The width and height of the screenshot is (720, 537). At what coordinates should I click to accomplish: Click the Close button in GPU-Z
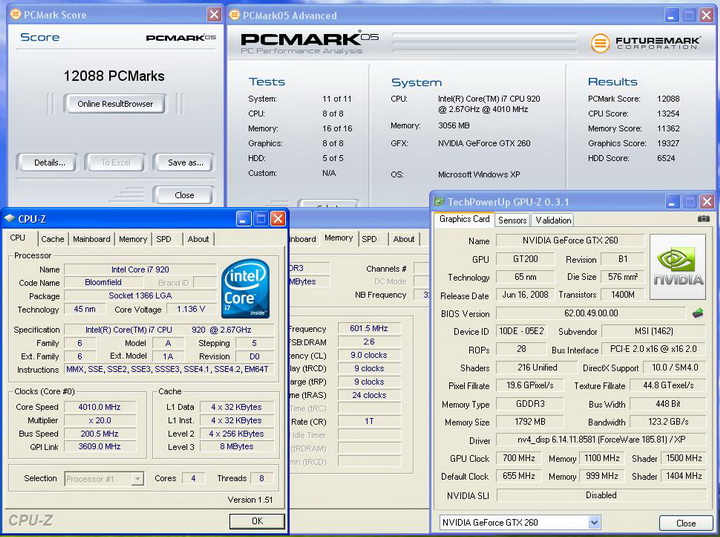(686, 523)
